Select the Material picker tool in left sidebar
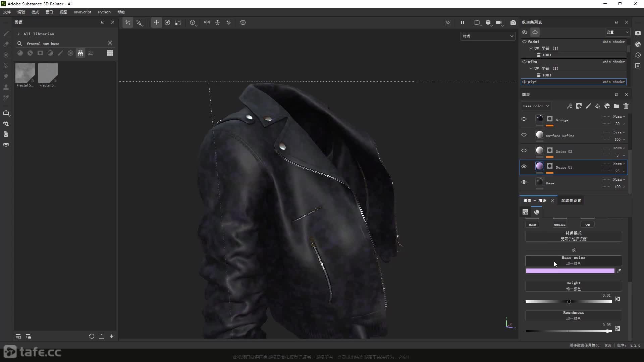 click(6, 98)
